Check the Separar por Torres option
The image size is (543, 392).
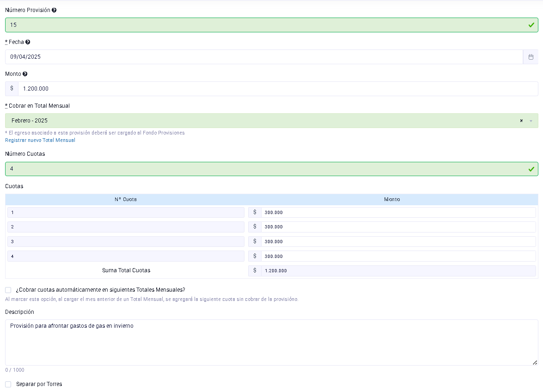8,384
